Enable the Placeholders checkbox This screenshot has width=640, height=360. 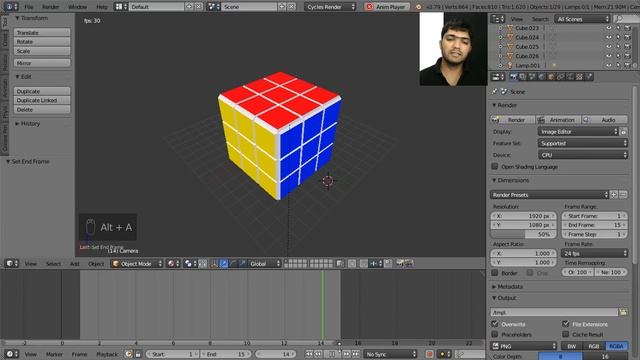pyautogui.click(x=495, y=334)
